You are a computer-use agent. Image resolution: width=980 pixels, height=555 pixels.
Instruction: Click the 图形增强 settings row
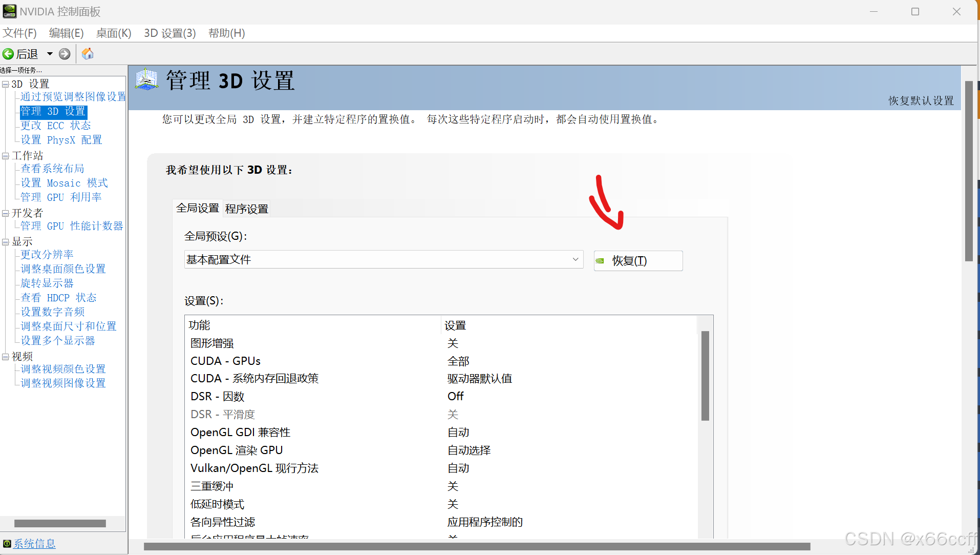coord(441,343)
